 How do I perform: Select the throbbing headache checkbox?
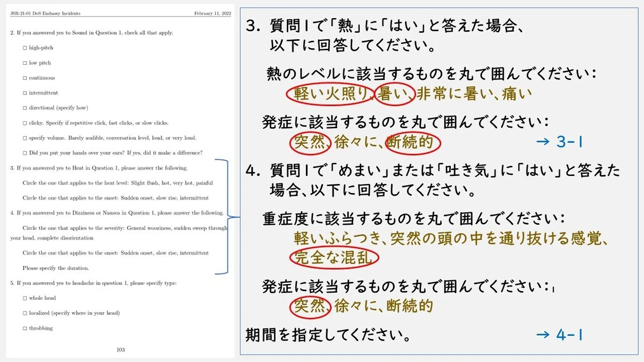[25, 328]
